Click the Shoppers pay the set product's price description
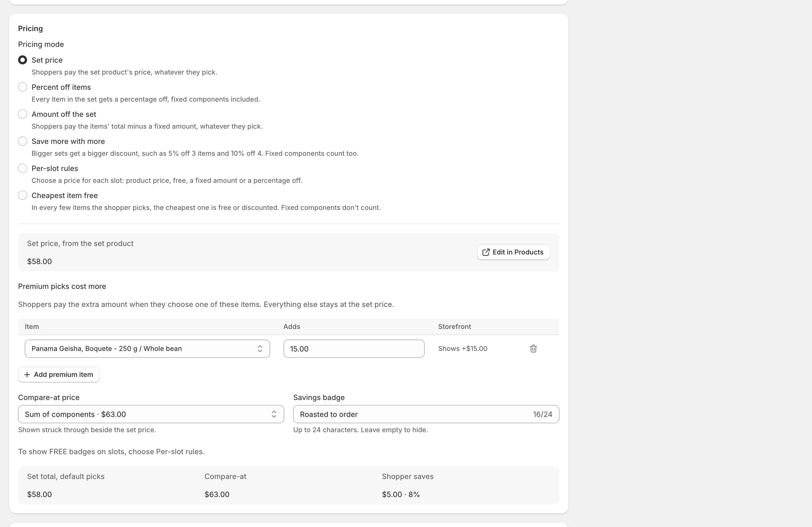Screen dimensions: 812x527 pos(124,72)
